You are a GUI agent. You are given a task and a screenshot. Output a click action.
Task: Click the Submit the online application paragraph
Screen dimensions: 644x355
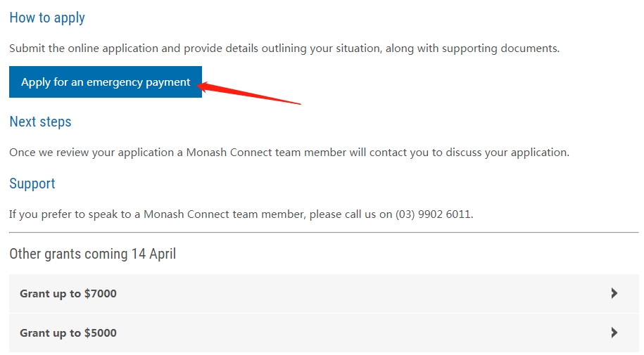click(x=284, y=49)
